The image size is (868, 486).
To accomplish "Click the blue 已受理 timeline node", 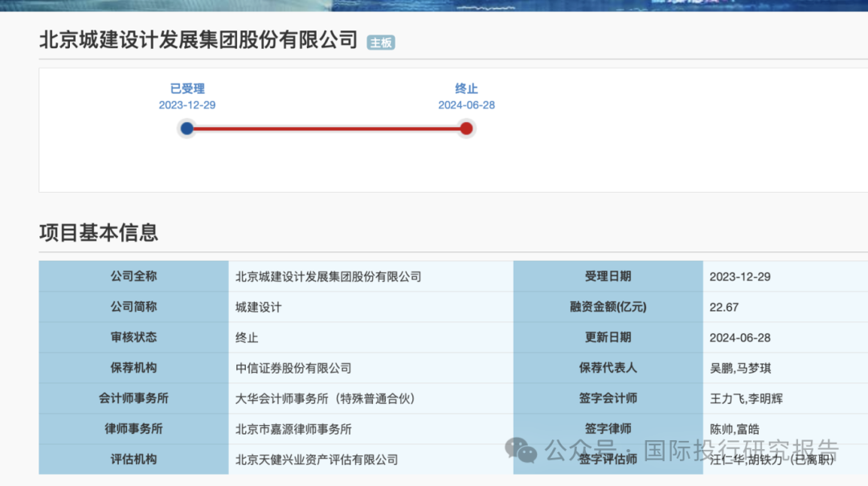I will click(187, 129).
